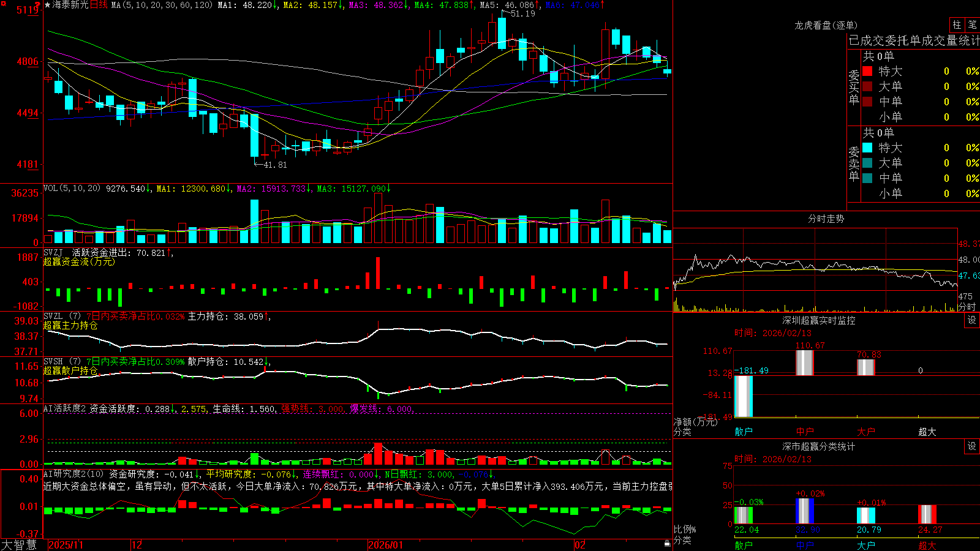Click the stock name 海泰新光
980x551 pixels.
pos(70,5)
